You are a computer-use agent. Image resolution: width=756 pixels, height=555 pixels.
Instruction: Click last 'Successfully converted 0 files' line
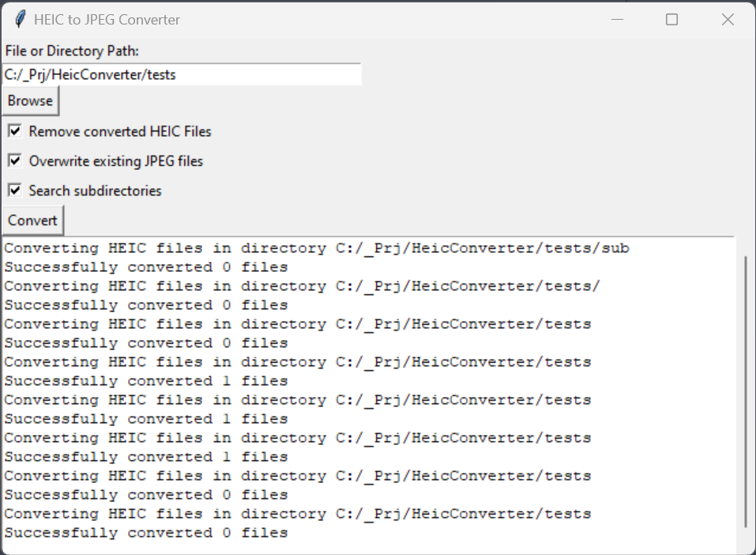[x=146, y=533]
